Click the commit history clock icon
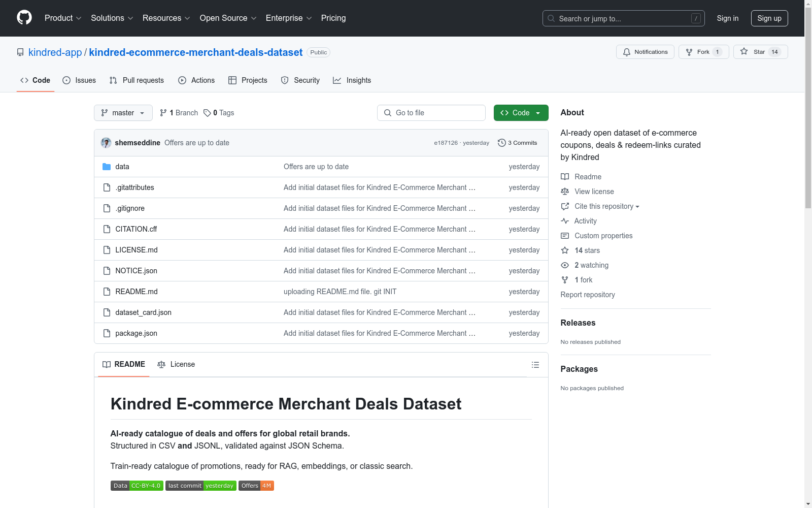This screenshot has width=812, height=508. point(502,143)
